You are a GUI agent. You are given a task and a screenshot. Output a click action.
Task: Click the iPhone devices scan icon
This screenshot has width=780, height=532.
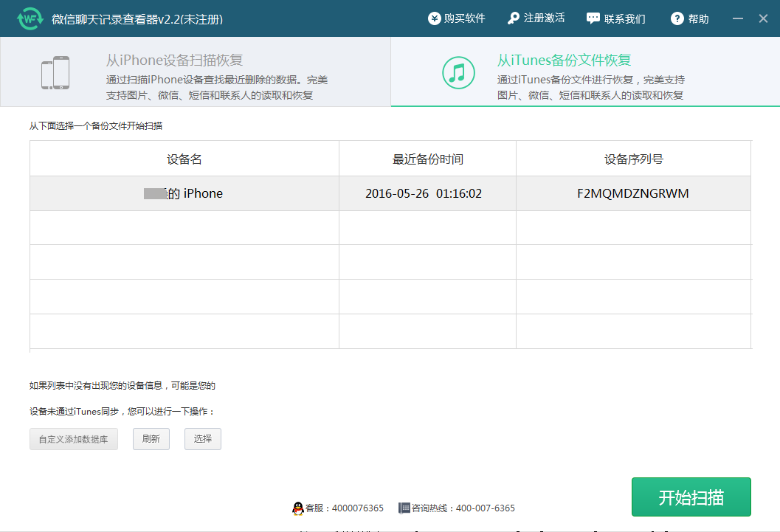55,73
